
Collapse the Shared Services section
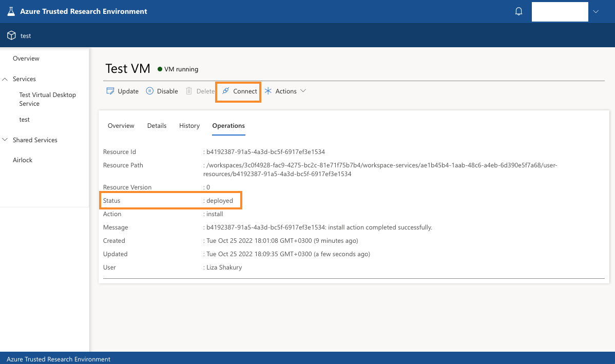click(x=5, y=140)
